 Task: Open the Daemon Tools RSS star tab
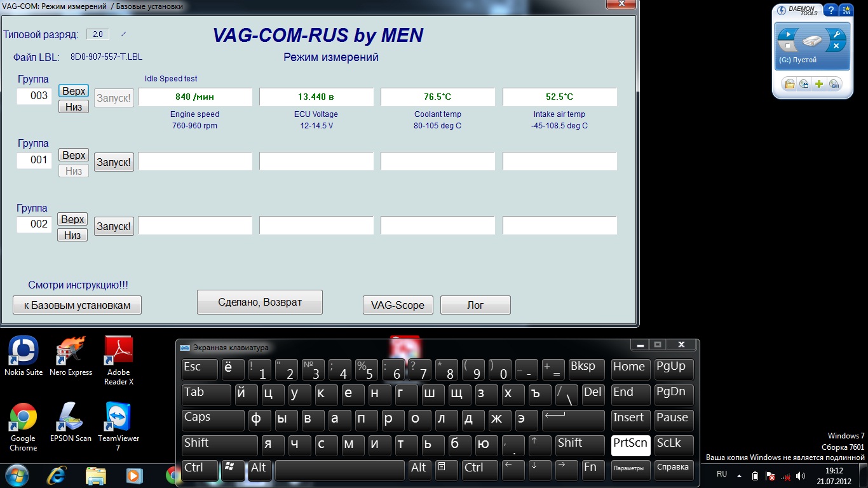coord(846,11)
